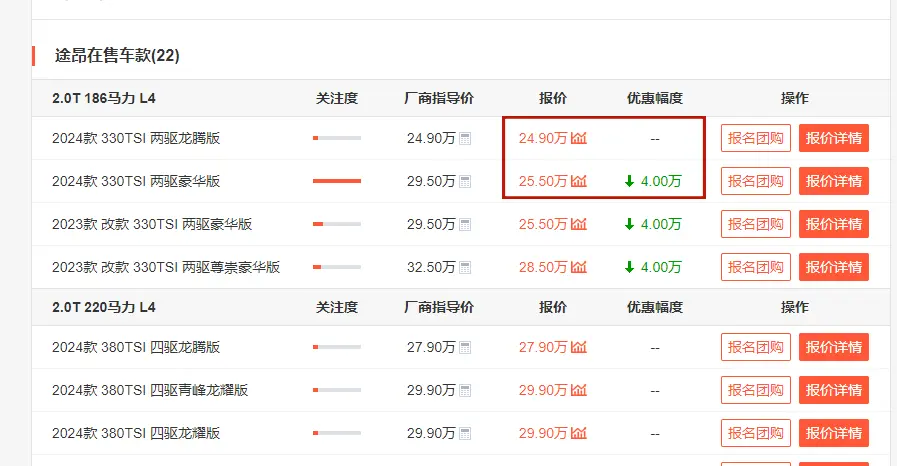View price trend chart beside 28.50万
The image size is (897, 466).
579,266
